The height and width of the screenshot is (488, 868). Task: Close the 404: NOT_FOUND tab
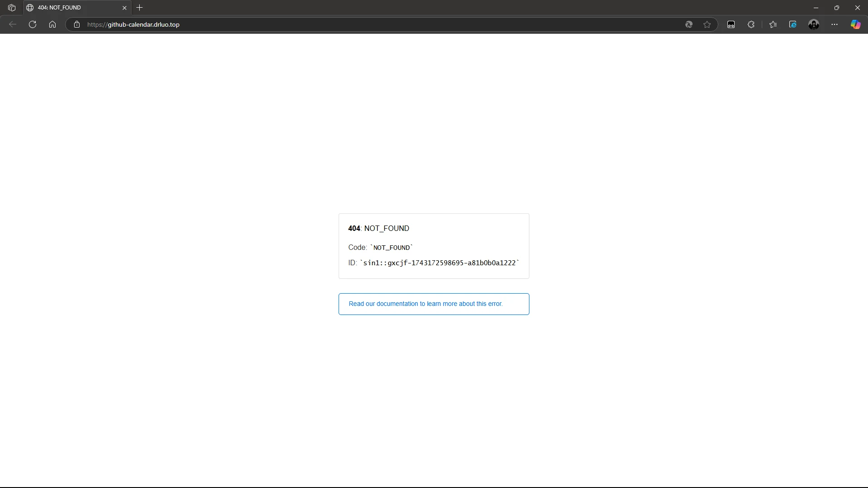coord(125,8)
